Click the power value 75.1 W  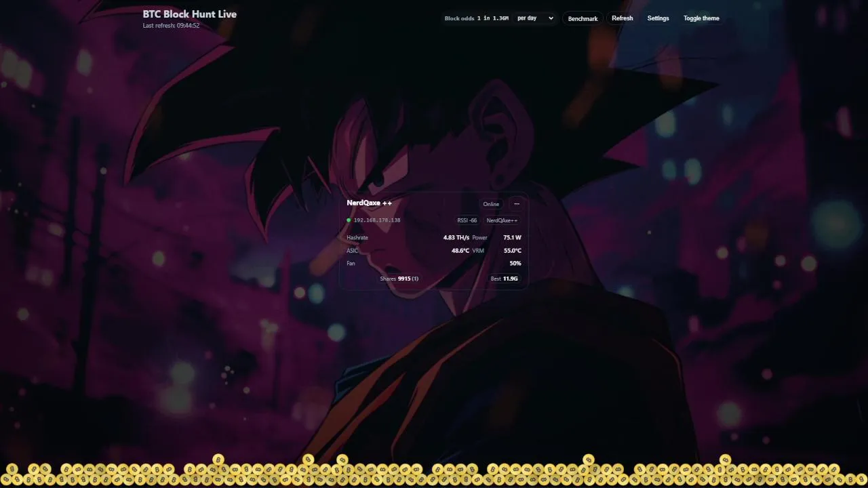tap(513, 238)
